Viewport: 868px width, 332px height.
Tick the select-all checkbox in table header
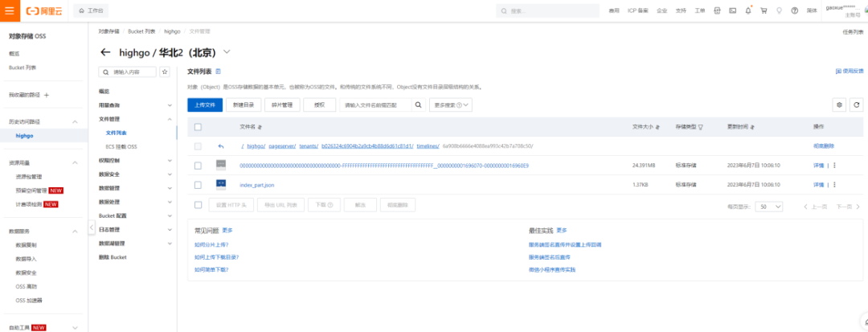198,127
